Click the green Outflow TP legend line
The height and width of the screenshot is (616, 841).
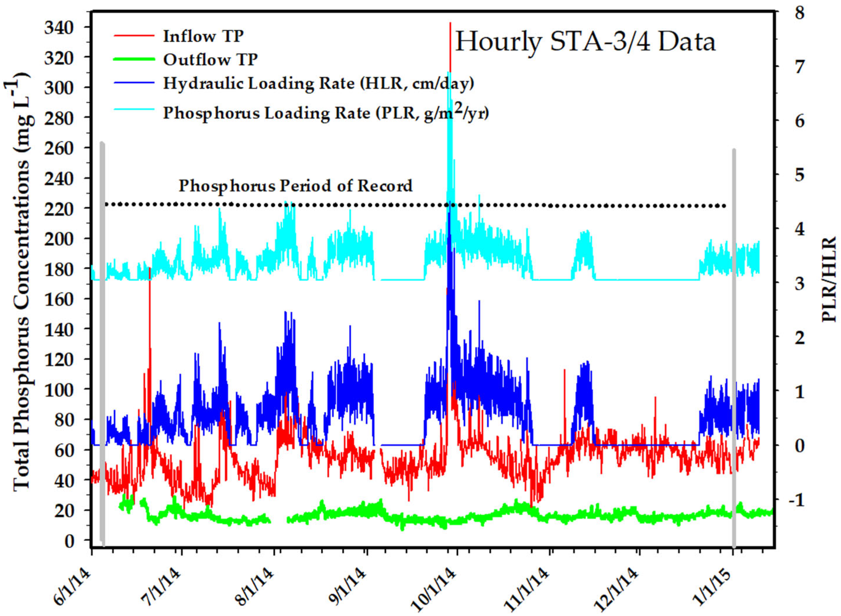[x=134, y=59]
